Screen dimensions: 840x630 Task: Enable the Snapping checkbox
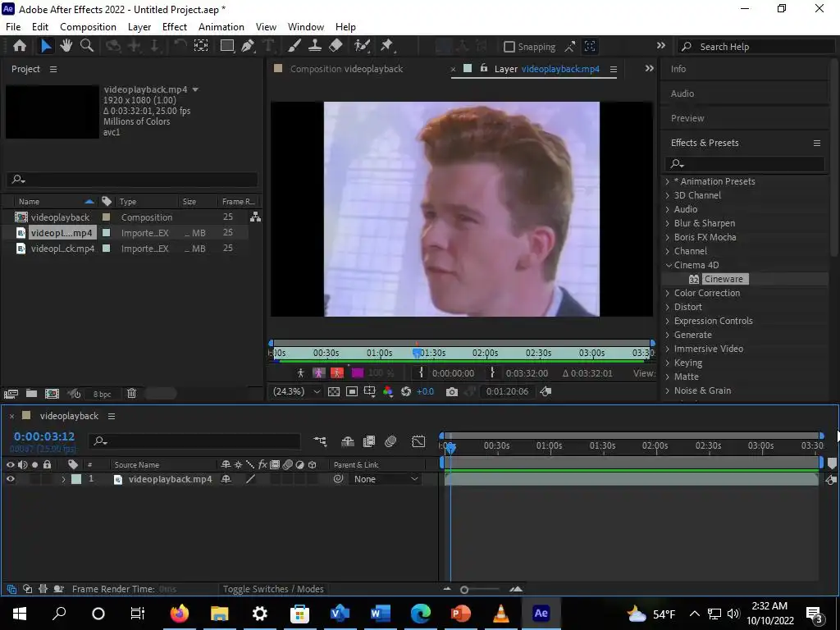509,47
